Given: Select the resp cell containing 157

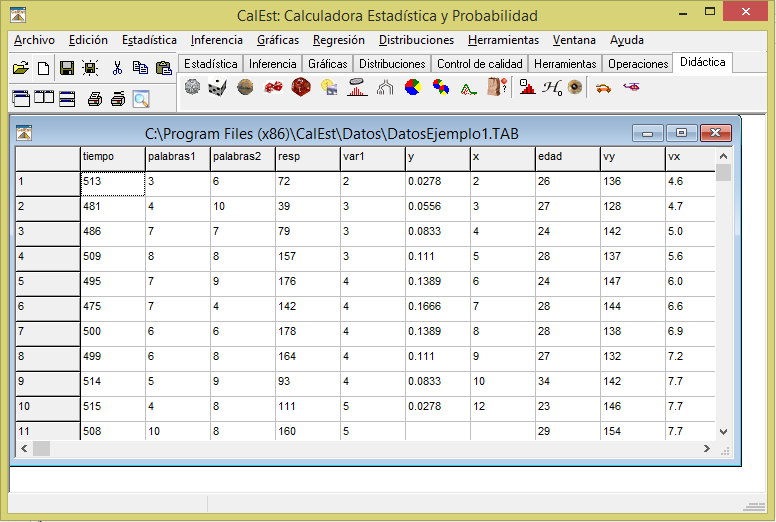Looking at the screenshot, I should (x=308, y=258).
